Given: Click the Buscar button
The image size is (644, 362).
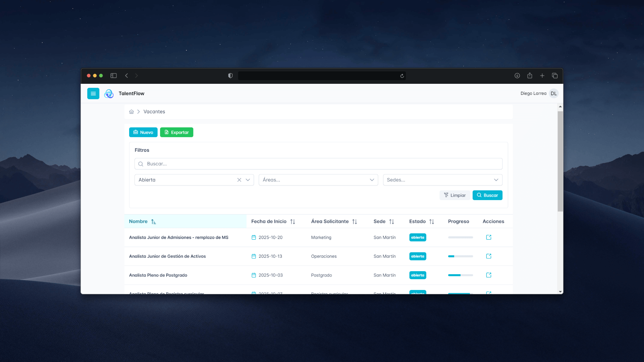Looking at the screenshot, I should 487,195.
